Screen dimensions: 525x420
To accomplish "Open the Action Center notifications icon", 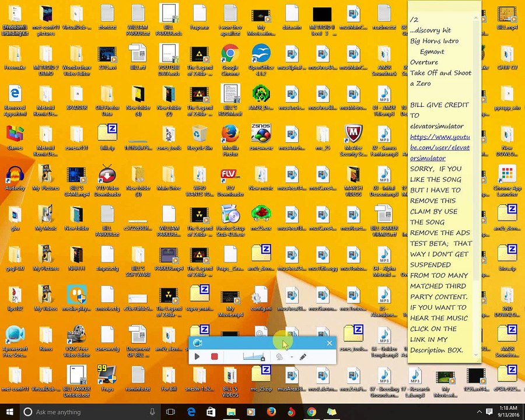I will [x=489, y=411].
